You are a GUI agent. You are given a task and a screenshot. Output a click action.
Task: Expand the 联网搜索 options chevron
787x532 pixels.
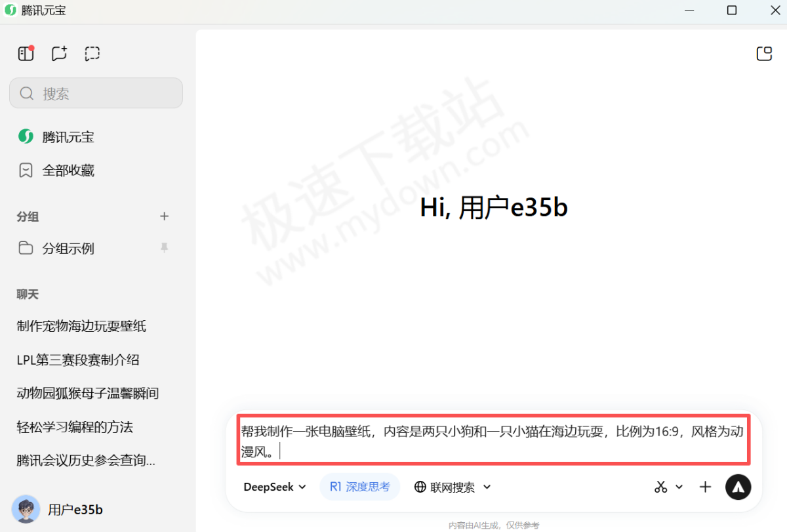(487, 487)
